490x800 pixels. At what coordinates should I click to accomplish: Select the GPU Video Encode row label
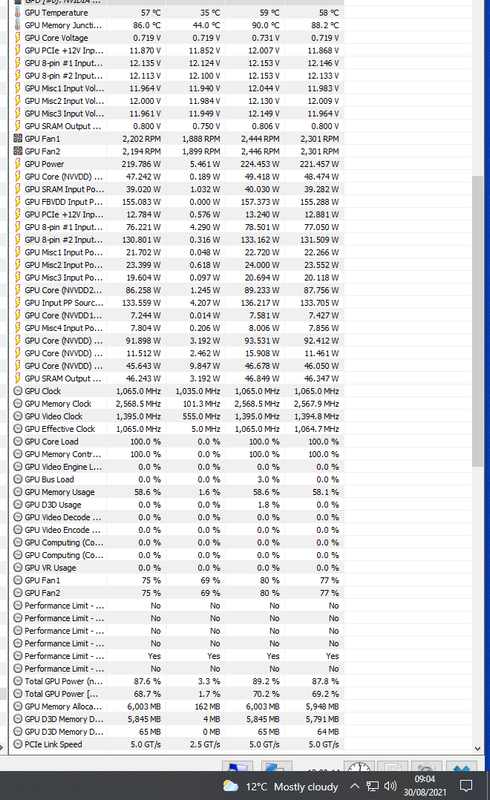pos(63,530)
